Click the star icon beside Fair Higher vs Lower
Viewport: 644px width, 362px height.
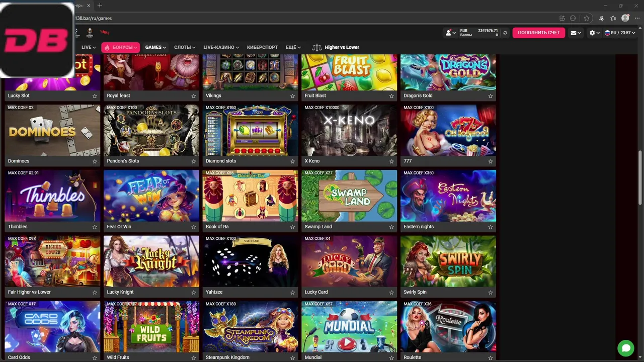click(95, 292)
